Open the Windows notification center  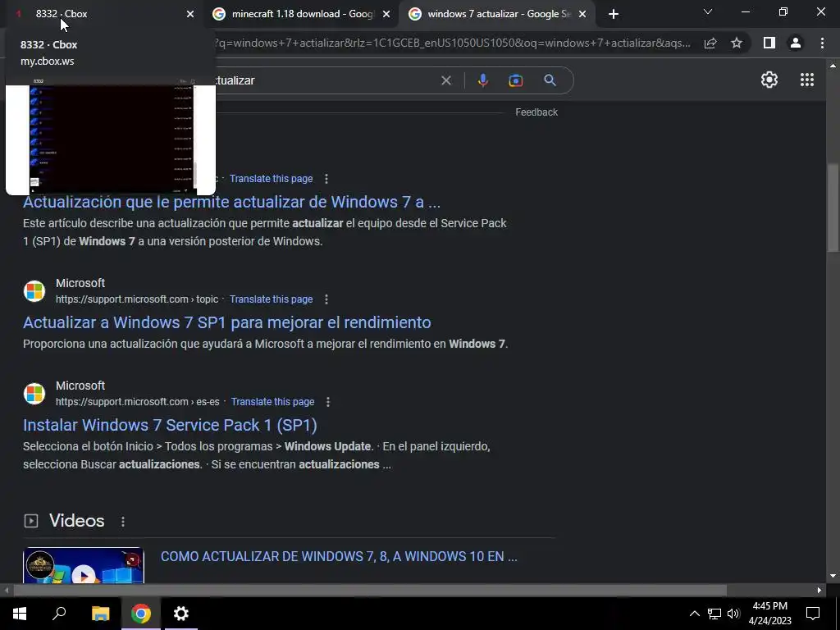(x=813, y=614)
